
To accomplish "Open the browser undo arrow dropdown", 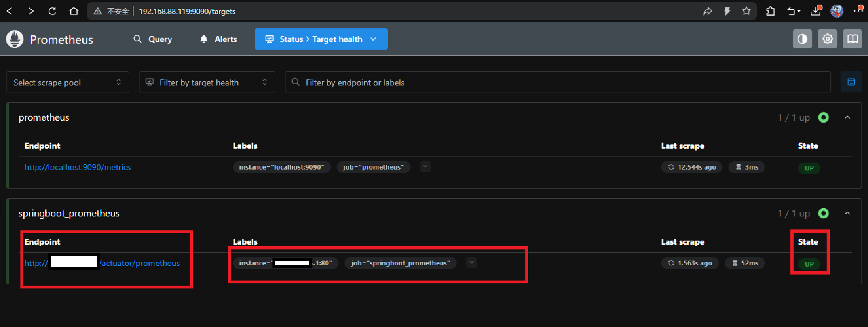I will (794, 11).
